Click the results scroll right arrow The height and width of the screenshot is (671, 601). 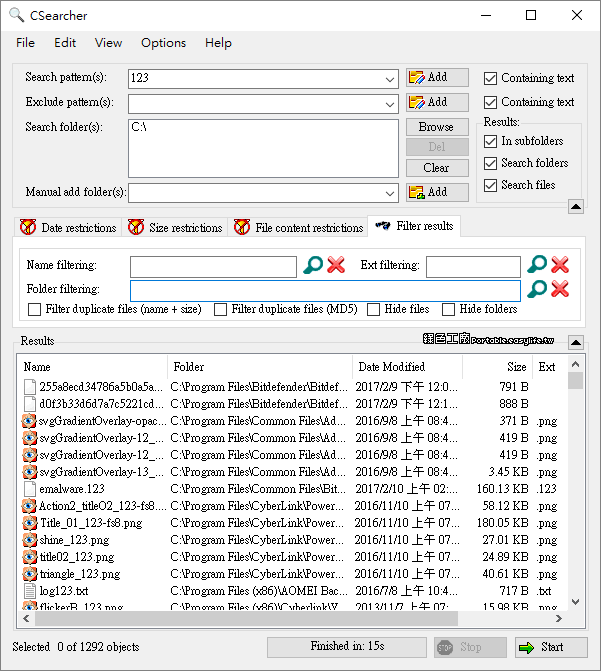[559, 618]
